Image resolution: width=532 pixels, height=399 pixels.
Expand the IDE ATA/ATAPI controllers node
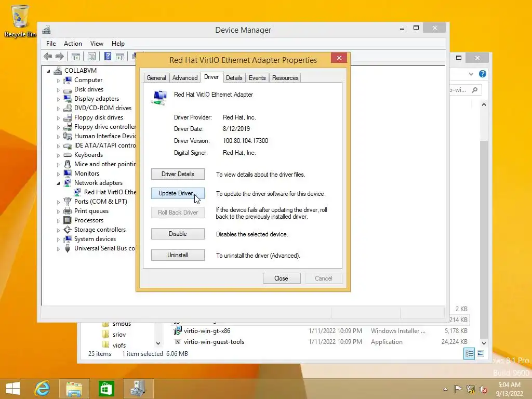(x=58, y=146)
